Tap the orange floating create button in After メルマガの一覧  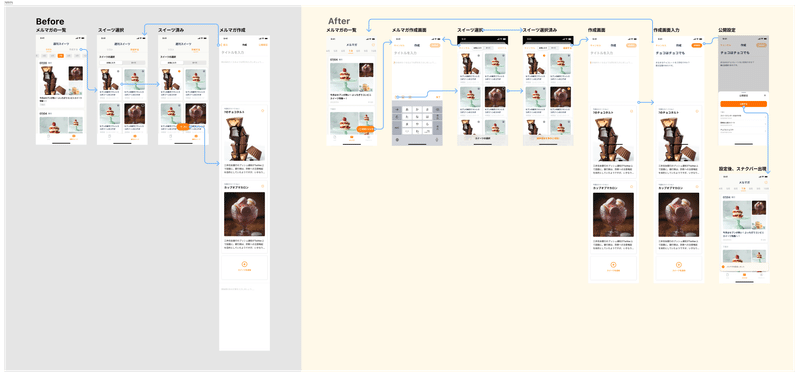[365, 129]
